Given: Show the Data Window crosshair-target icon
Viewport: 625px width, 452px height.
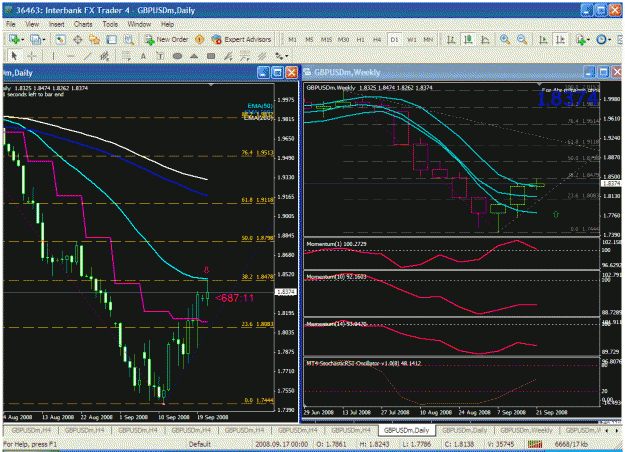Looking at the screenshot, I should (78, 39).
